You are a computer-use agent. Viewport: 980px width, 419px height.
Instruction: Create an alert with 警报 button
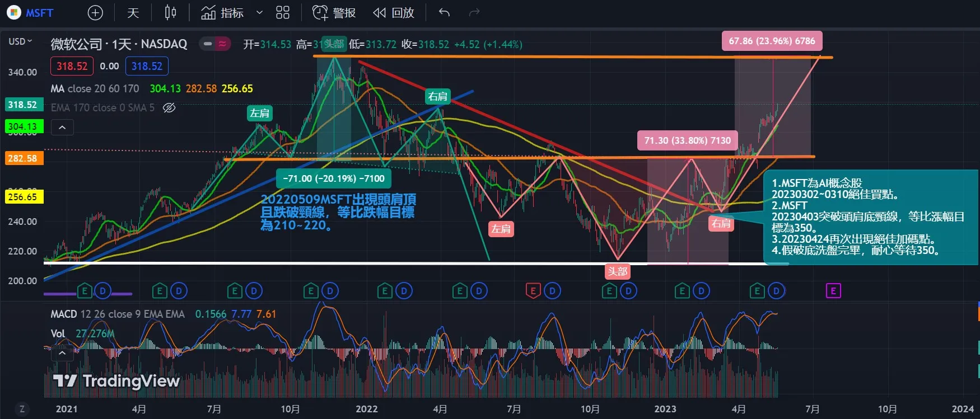click(x=334, y=12)
